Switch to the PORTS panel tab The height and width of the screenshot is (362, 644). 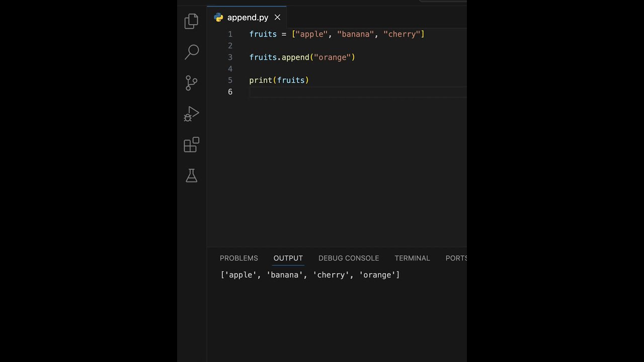(x=456, y=258)
